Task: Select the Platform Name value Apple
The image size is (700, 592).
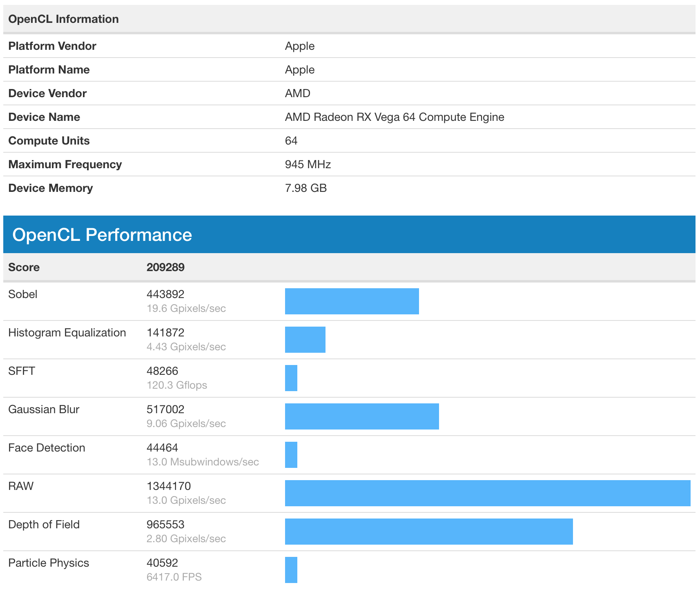Action: 300,70
